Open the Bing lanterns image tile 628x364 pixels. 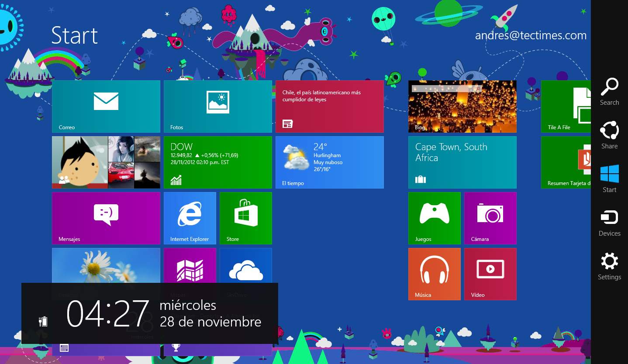point(462,106)
